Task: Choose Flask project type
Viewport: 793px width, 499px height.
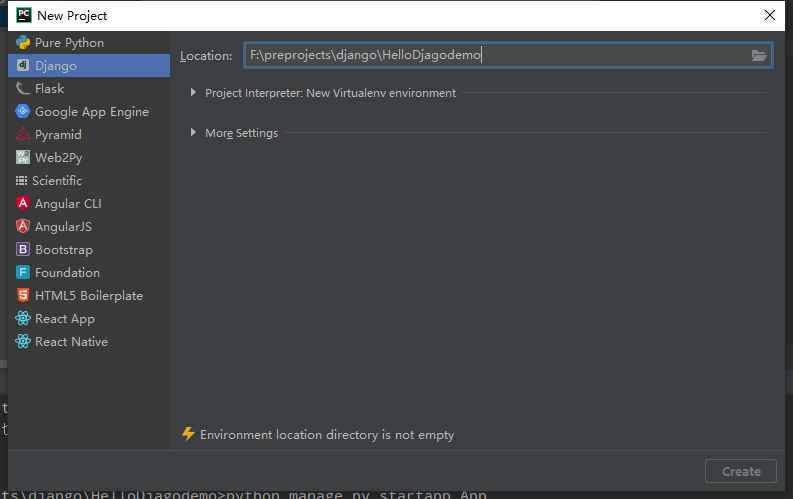Action: pyautogui.click(x=89, y=88)
